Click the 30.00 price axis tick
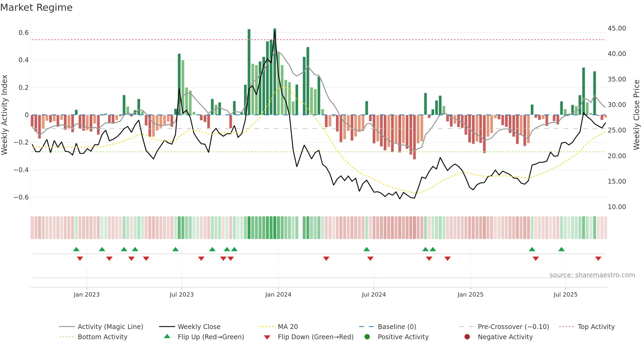Screen dimensions: 644x362 (617, 105)
